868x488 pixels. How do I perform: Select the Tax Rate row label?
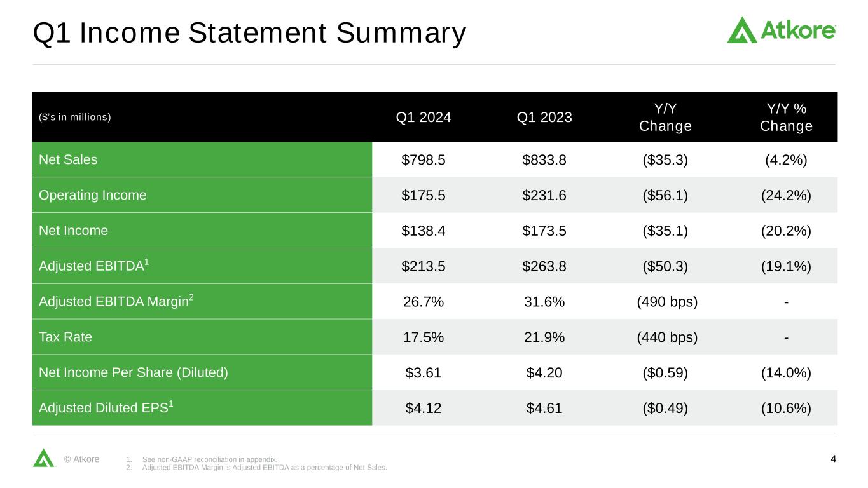click(65, 337)
